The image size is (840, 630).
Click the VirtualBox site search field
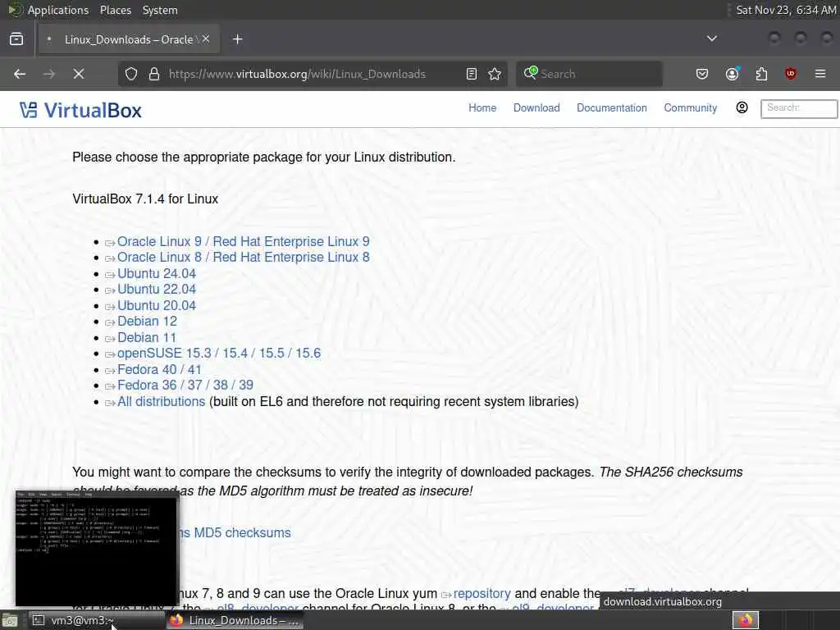(x=799, y=108)
